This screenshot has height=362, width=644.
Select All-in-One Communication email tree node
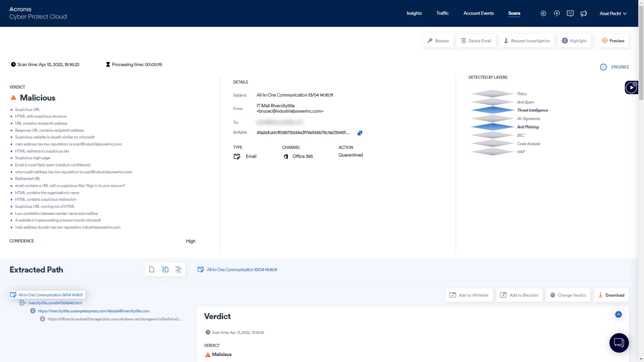[x=47, y=295]
